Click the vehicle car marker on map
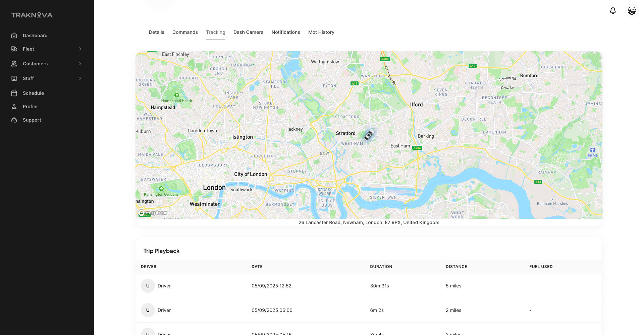This screenshot has height=335, width=644. (369, 135)
